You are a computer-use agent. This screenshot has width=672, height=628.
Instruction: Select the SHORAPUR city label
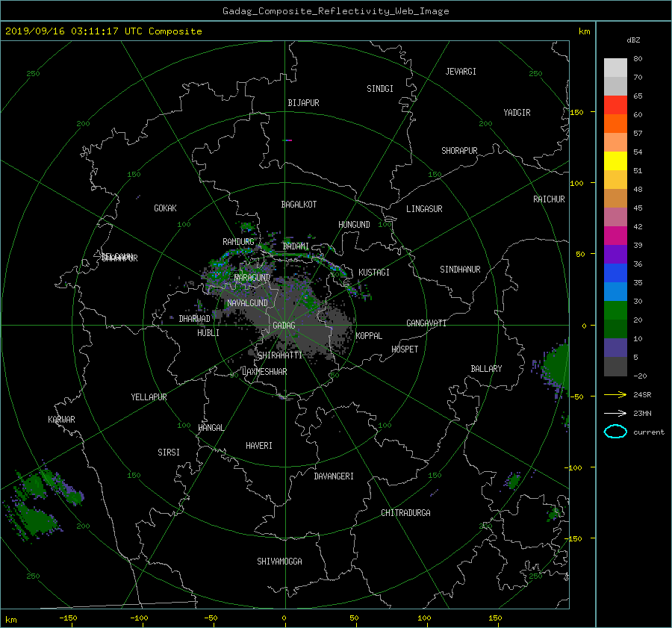pyautogui.click(x=459, y=151)
